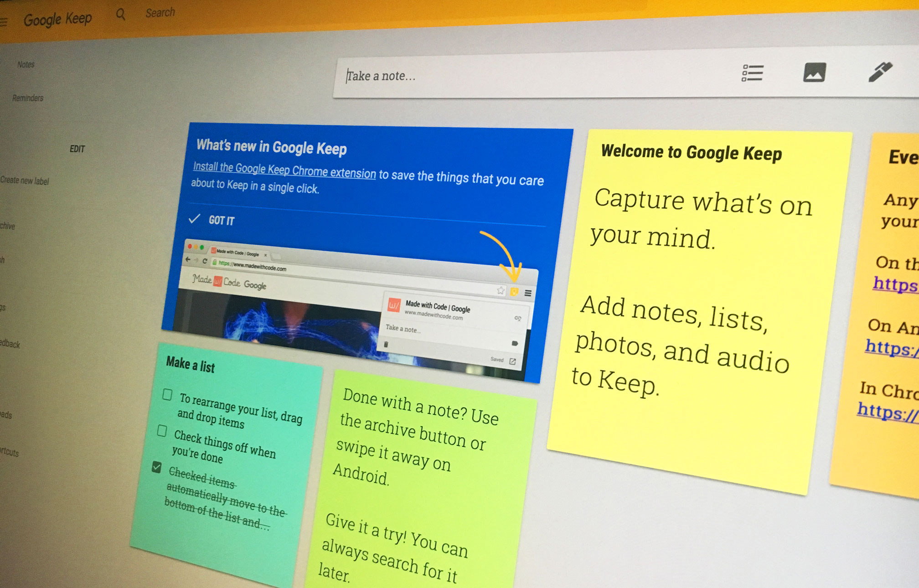Uncheck the 'Checked items automatically move' checkbox
The width and height of the screenshot is (919, 588).
coord(157,467)
